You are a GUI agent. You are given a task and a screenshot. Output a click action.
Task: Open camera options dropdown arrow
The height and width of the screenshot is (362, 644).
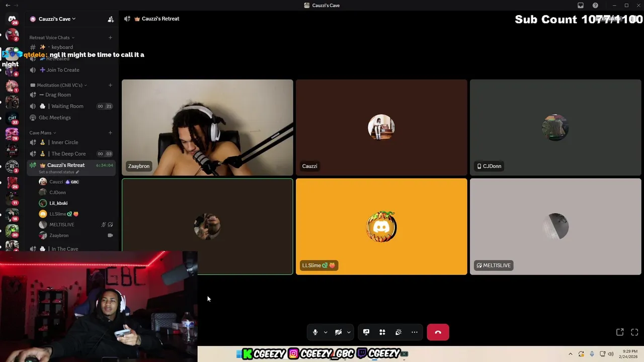coord(349,332)
